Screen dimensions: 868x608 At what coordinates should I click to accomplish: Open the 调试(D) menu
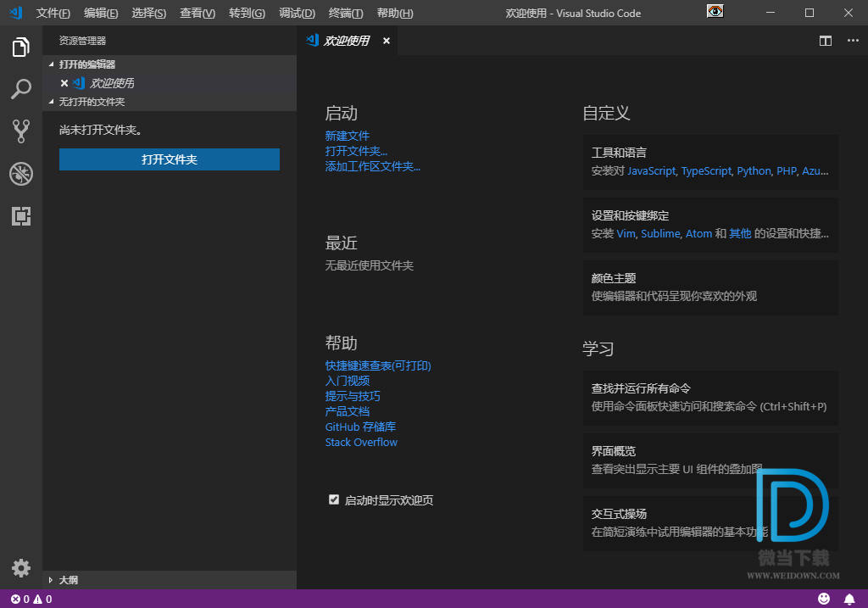[298, 14]
